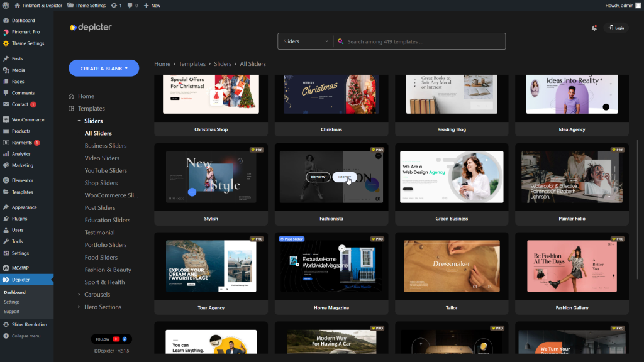Click the Post Slider badge on Home Magazine
Viewport: 644px width, 362px height.
click(x=292, y=239)
